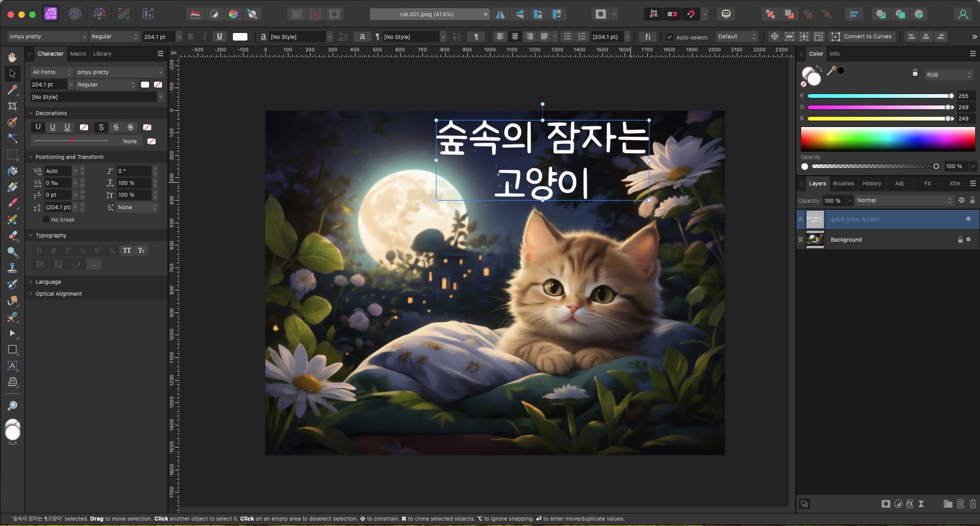Adjust the red R channel slider
The image size is (980, 526).
(x=881, y=96)
